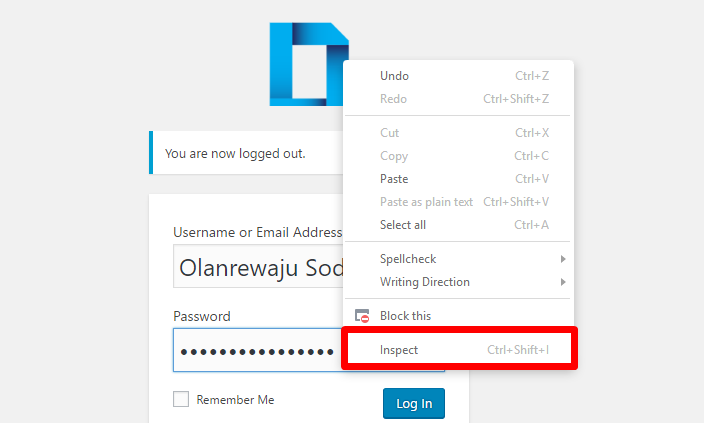Expand the Spellcheck submenu arrow
Viewport: 704px width, 423px height.
[x=563, y=259]
